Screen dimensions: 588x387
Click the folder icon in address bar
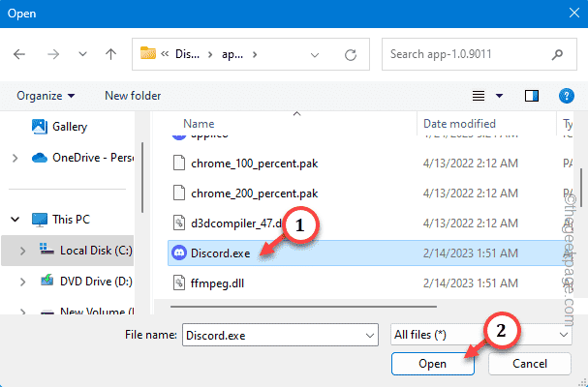[148, 53]
